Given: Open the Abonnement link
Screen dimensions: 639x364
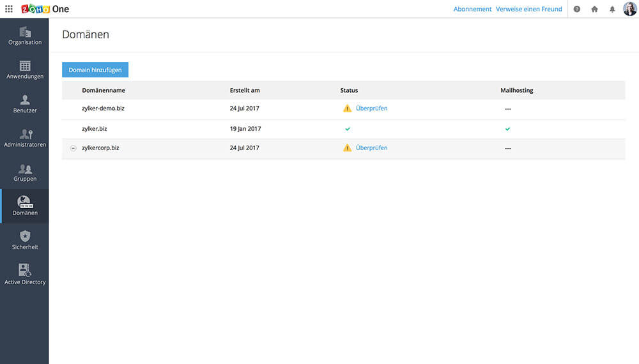Looking at the screenshot, I should [472, 9].
